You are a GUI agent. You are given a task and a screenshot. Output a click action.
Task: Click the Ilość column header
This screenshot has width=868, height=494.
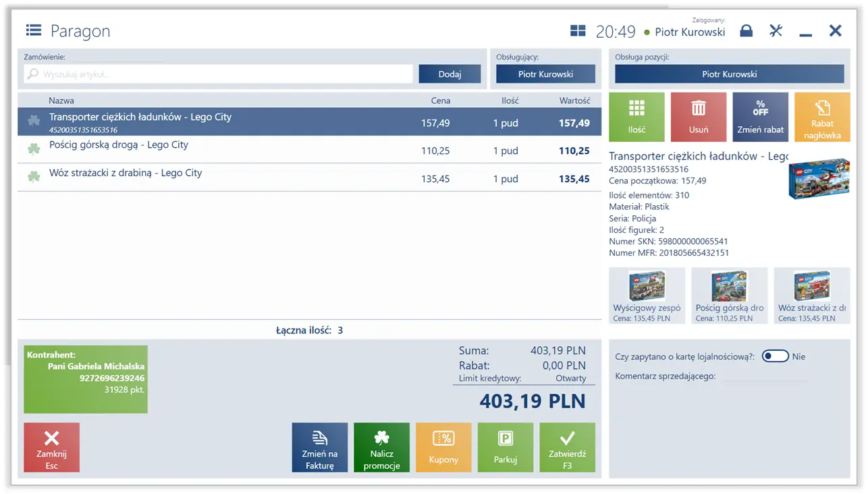[510, 101]
